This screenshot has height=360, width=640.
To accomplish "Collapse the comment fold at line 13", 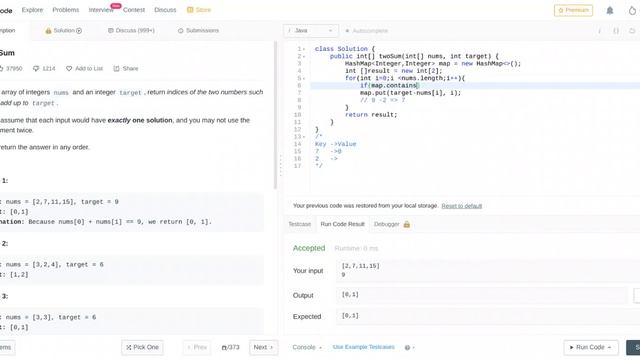I will pyautogui.click(x=304, y=137).
